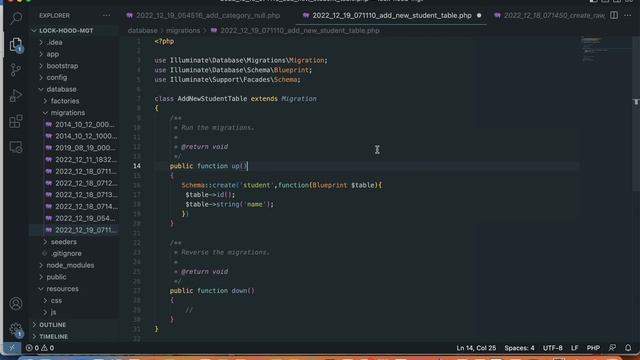Image resolution: width=640 pixels, height=360 pixels.
Task: Expand the config folder
Action: coord(57,78)
